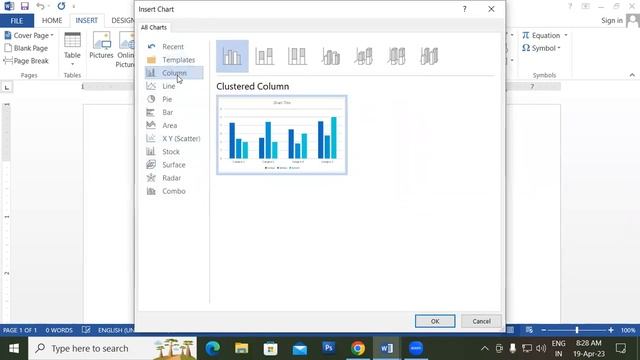Choose the 3-D Stacked Column subtype icon
This screenshot has height=360, width=640.
(x=363, y=56)
